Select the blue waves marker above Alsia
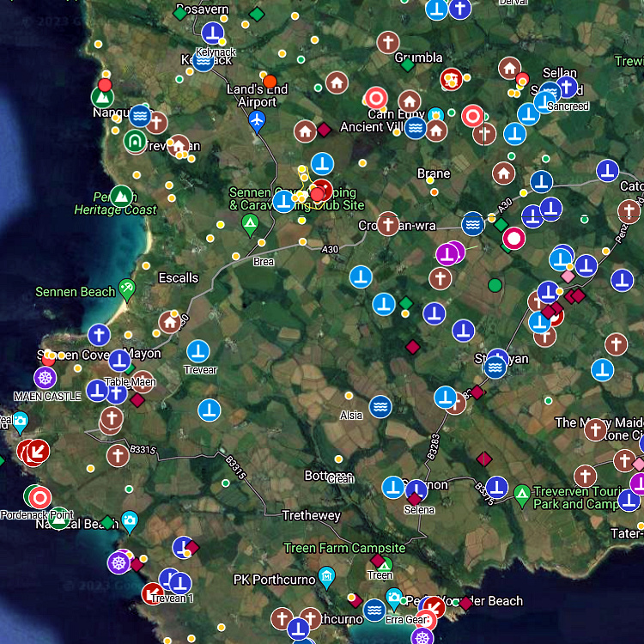This screenshot has width=644, height=644. tap(380, 407)
